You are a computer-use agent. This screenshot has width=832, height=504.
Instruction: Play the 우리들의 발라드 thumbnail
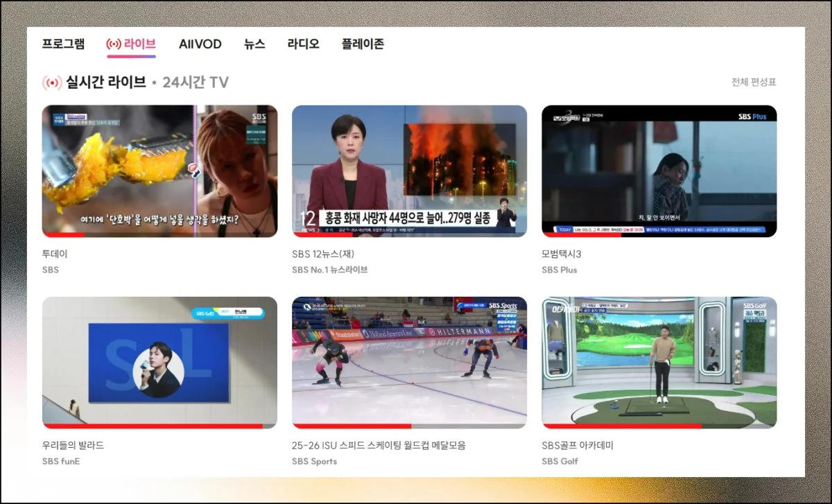click(x=159, y=362)
